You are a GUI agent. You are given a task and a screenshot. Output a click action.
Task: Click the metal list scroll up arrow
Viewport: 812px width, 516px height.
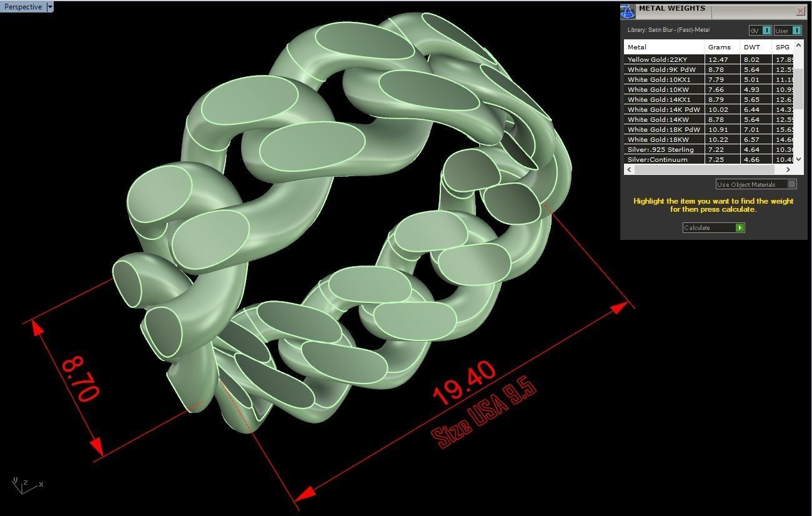[x=799, y=46]
